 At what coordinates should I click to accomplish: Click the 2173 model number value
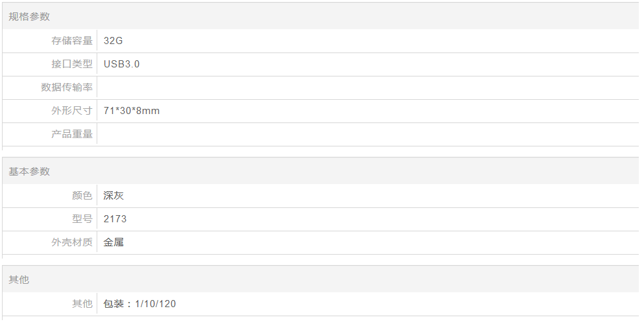point(115,219)
